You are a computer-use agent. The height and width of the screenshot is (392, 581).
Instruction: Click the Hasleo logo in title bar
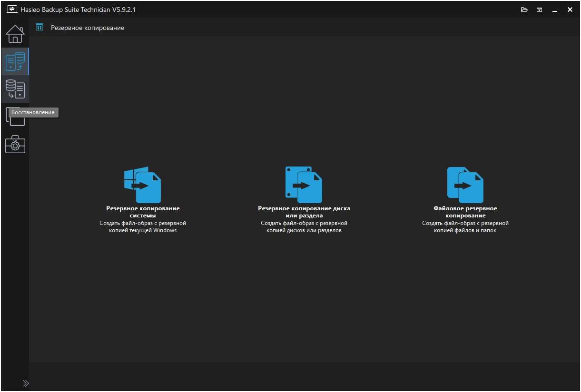pyautogui.click(x=11, y=10)
